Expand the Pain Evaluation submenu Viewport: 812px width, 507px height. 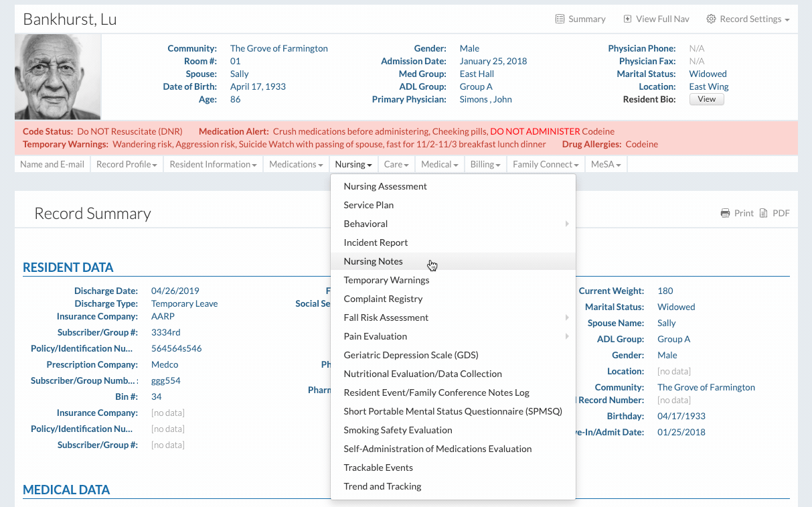(566, 336)
